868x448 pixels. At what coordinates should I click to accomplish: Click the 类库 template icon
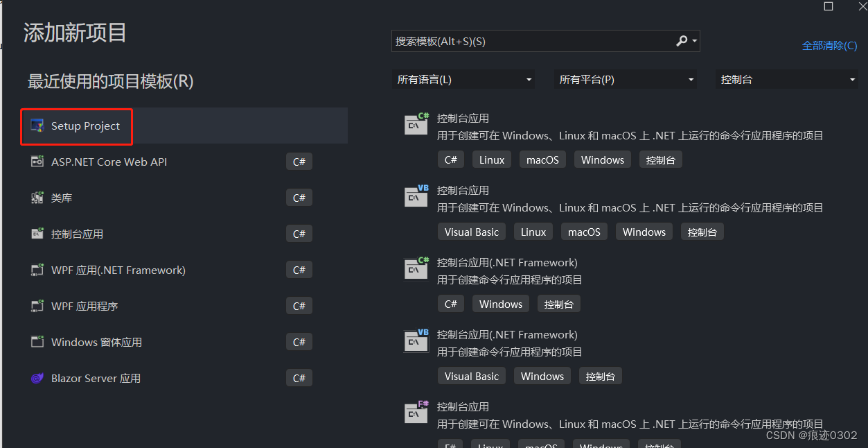[x=37, y=198]
